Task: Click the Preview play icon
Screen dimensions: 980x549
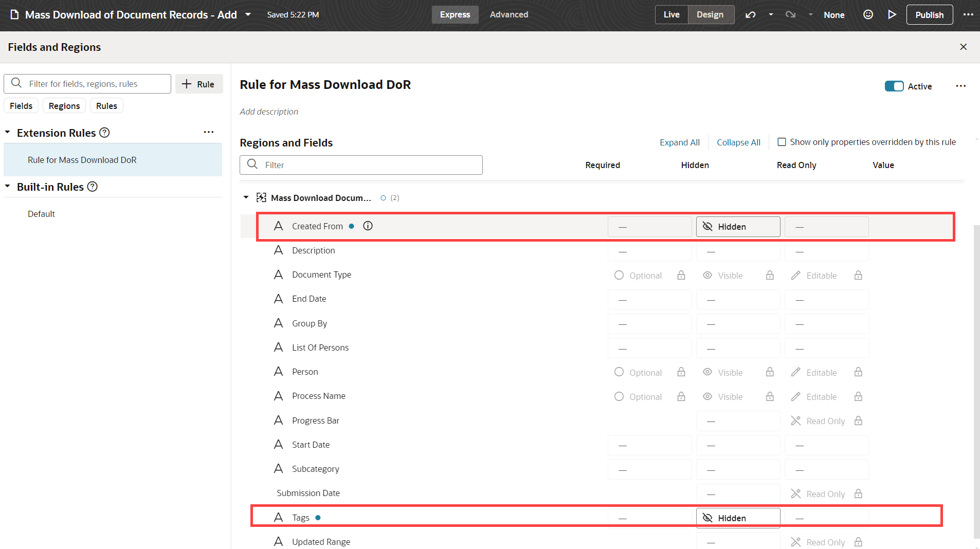Action: 892,14
